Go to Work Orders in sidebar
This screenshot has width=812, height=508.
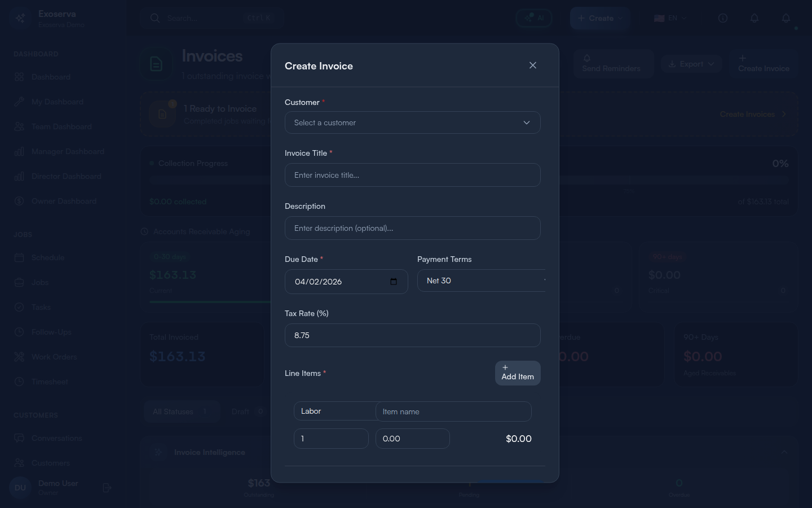click(54, 357)
